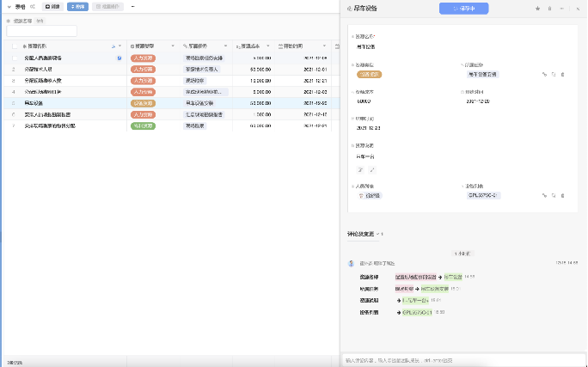The image size is (588, 367).
Task: Select the tan 设备资源 tag in row 5
Action: coord(143,103)
